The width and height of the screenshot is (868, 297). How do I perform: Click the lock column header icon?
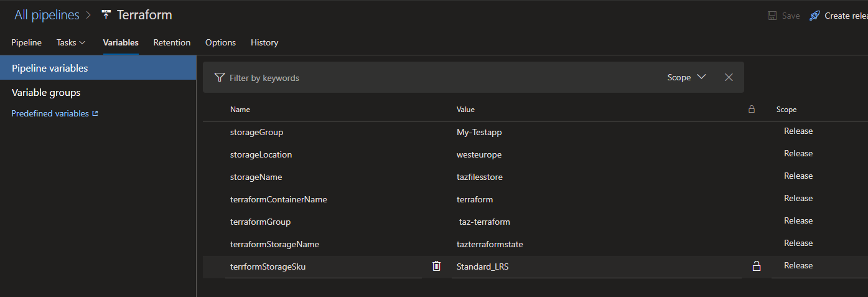click(x=752, y=109)
